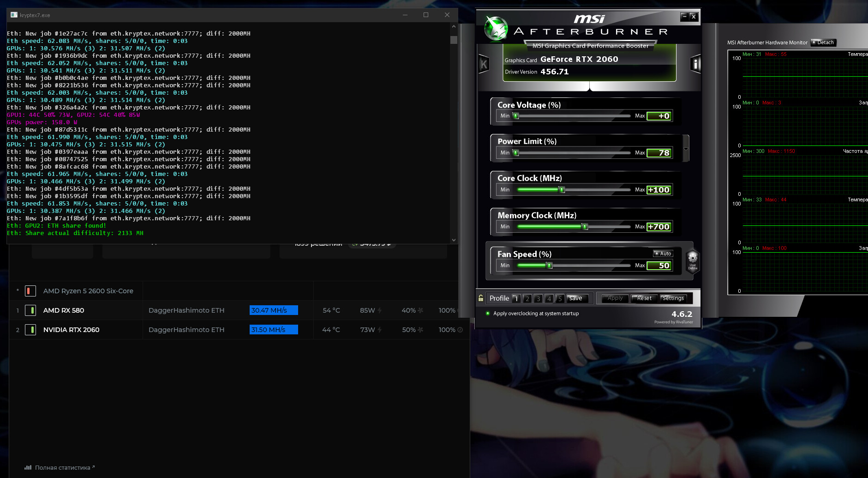
Task: Click the console scrollbar down arrow
Action: (454, 240)
